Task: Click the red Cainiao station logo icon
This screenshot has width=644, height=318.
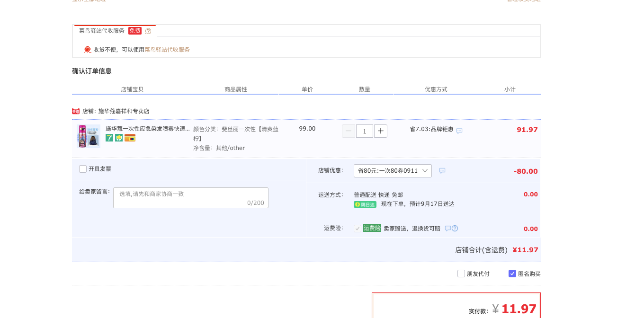Action: (x=88, y=49)
